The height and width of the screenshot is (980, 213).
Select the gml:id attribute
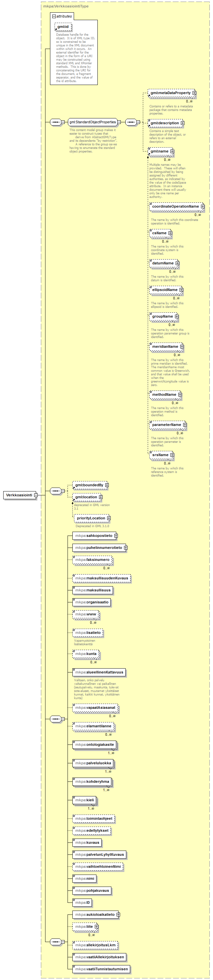click(63, 27)
